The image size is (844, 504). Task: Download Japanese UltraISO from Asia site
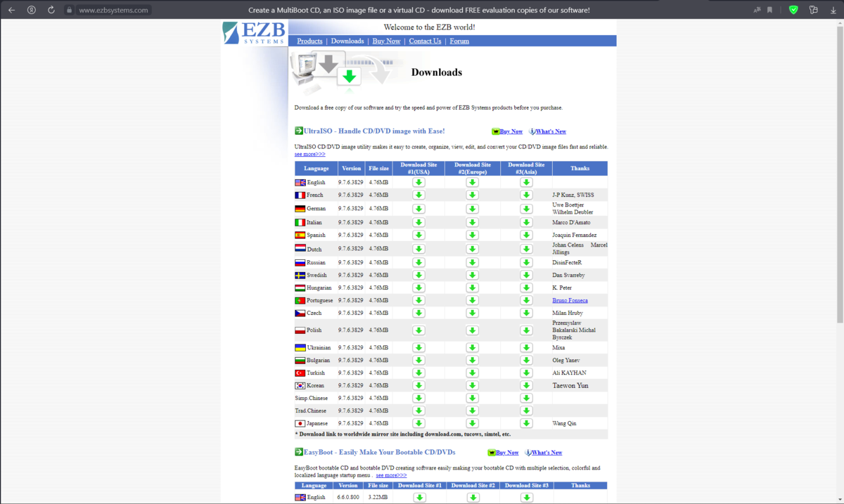click(526, 423)
